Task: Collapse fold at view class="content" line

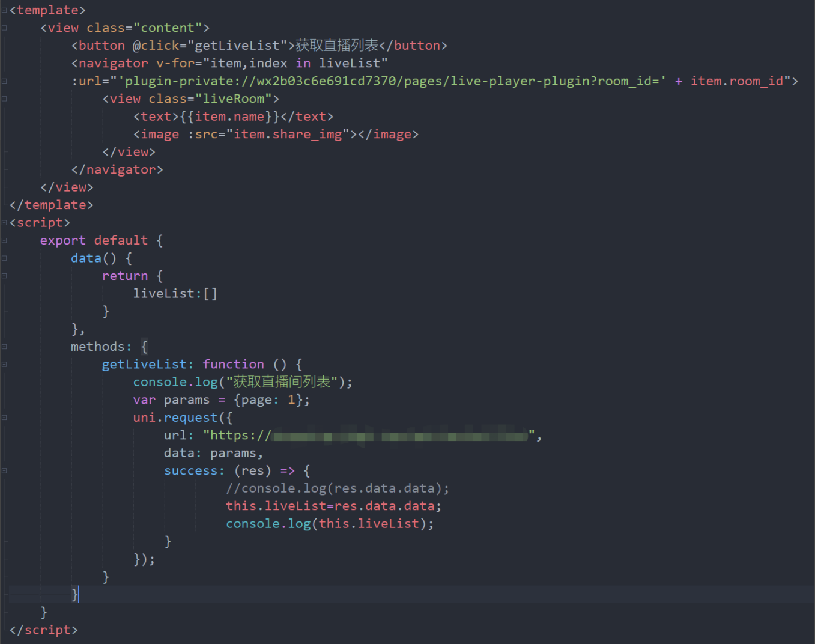Action: click(x=4, y=28)
